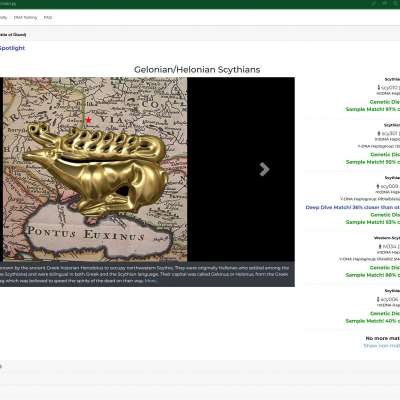The width and height of the screenshot is (400, 400).
Task: Click Genetic Distance under sample scy301
Action: tap(385, 155)
